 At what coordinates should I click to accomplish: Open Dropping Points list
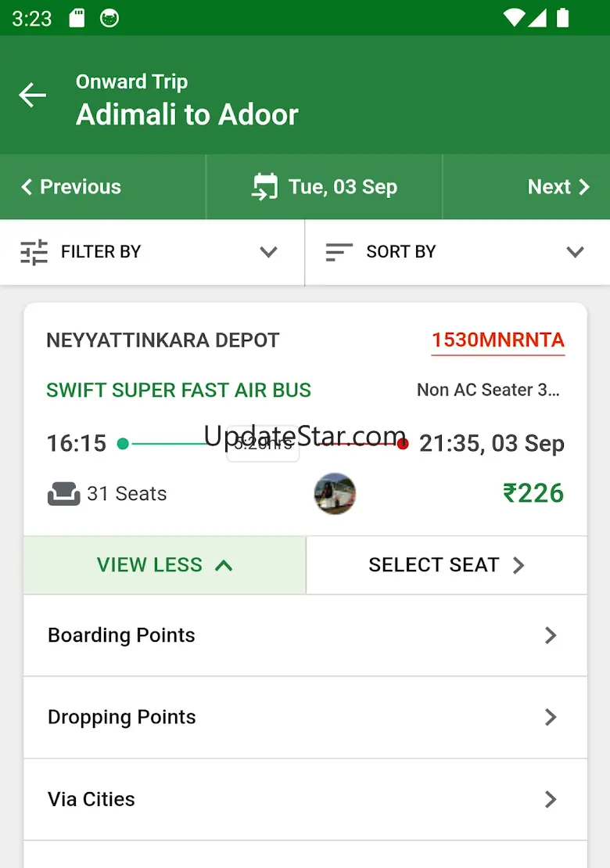[x=305, y=718]
